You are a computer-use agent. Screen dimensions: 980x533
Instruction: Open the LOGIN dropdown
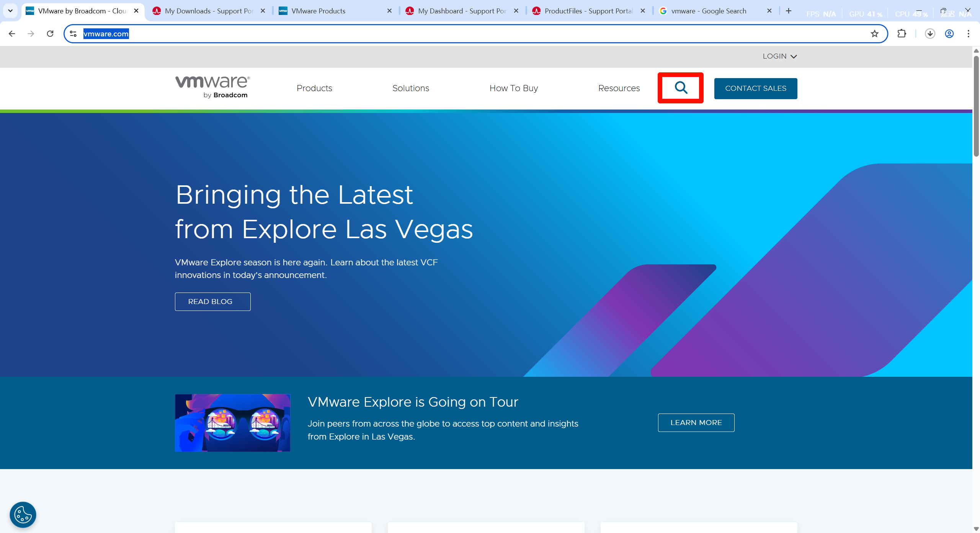click(x=780, y=56)
